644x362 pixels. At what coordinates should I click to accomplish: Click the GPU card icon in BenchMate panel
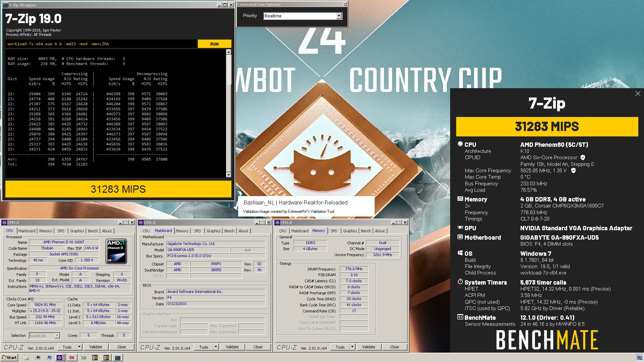pyautogui.click(x=460, y=228)
